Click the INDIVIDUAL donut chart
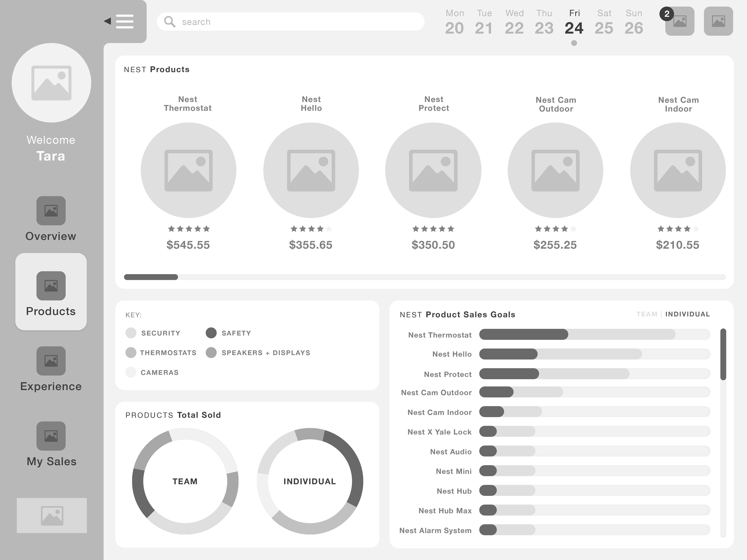 coord(310,481)
